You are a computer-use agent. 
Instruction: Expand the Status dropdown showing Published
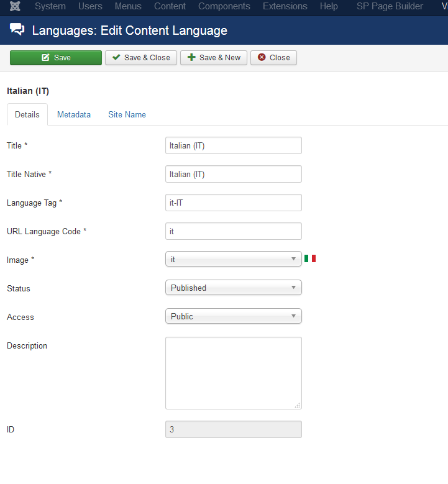(233, 288)
